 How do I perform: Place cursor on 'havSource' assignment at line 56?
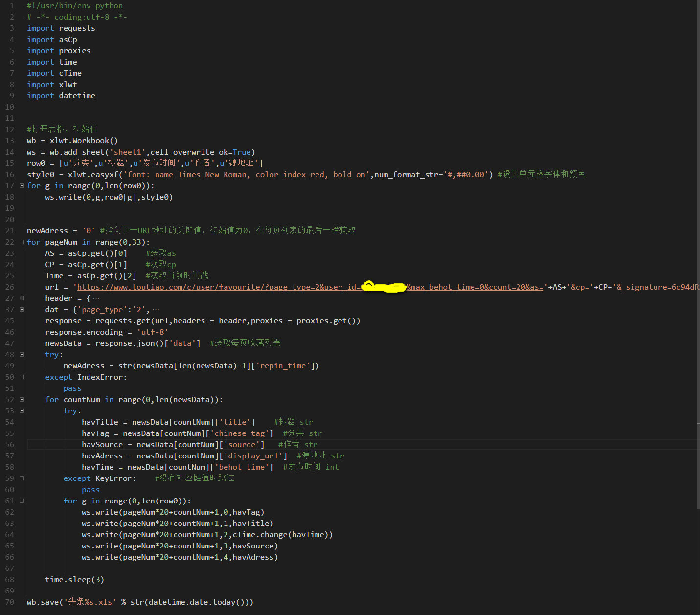point(102,445)
